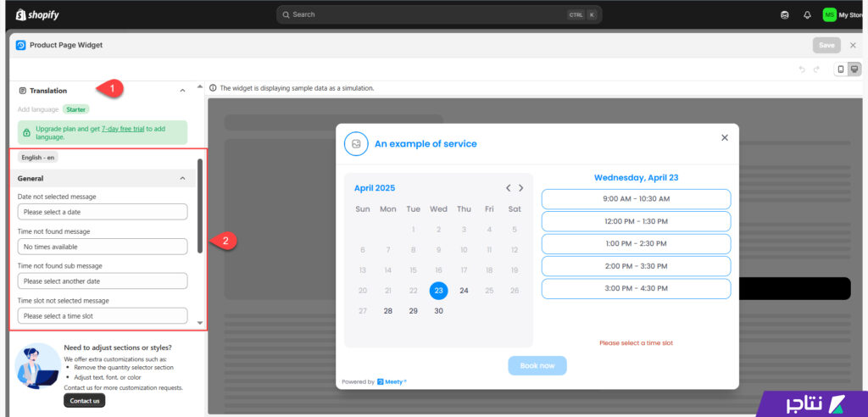Save the widget changes

(x=826, y=46)
